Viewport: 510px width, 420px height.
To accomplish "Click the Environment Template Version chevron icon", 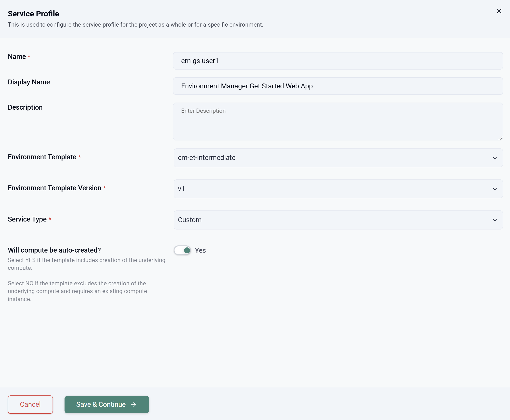I will click(494, 189).
